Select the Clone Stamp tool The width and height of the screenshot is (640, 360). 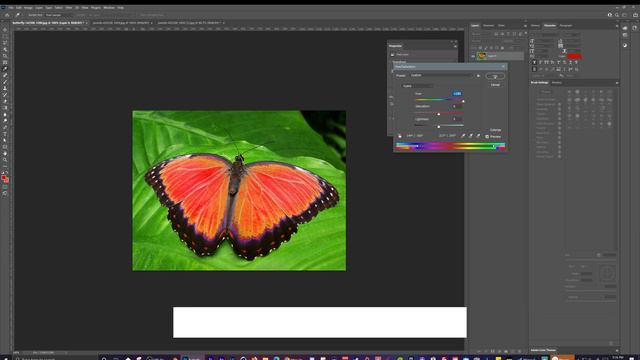click(5, 88)
